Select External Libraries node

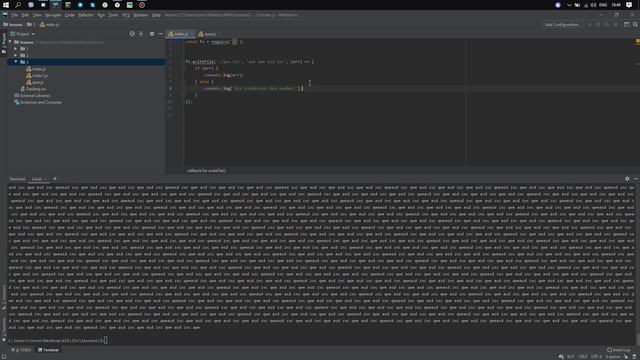[32, 96]
